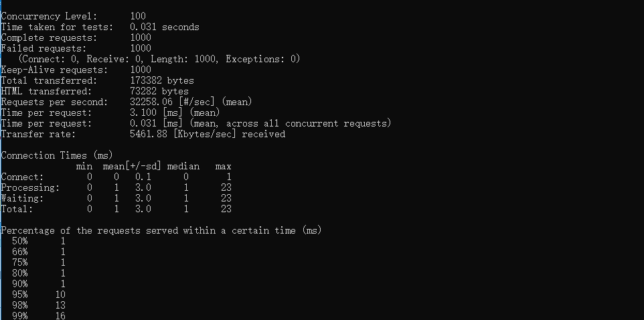
Task: Click the Processing row label
Action: (x=29, y=187)
